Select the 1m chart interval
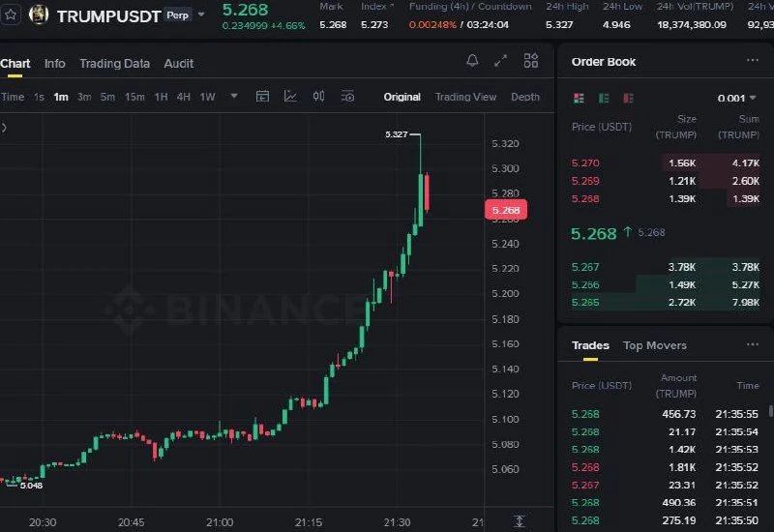The width and height of the screenshot is (774, 532). click(x=61, y=97)
